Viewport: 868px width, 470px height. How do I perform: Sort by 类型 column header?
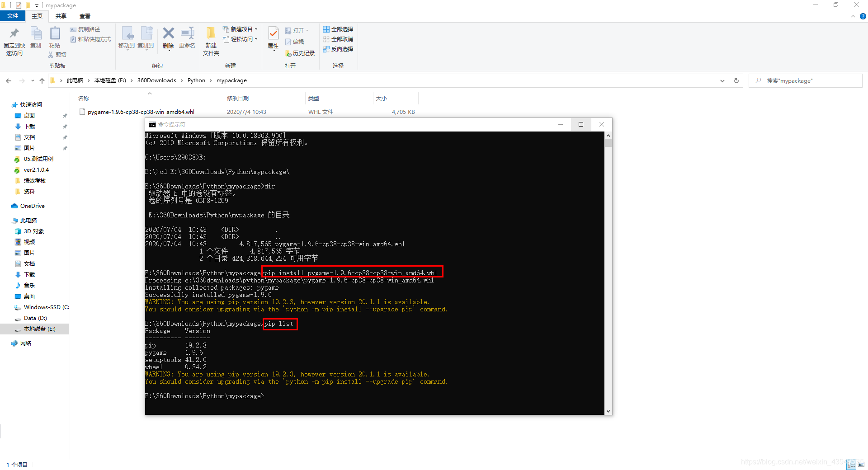point(314,99)
